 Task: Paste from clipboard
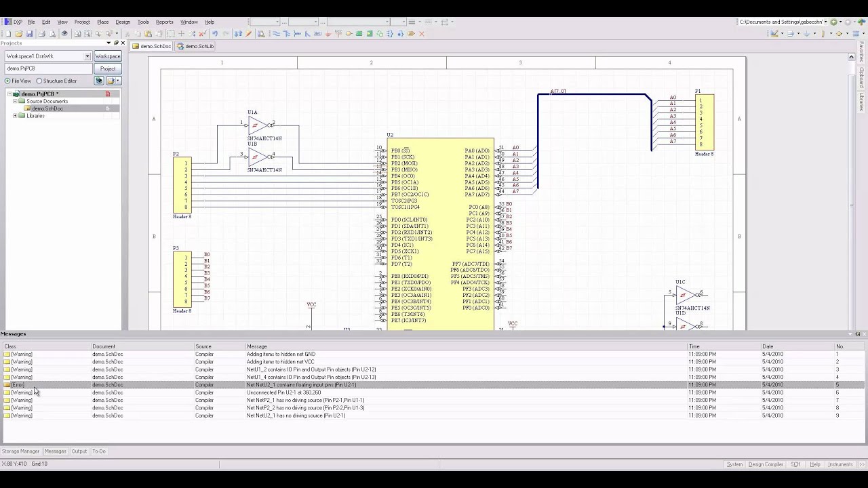[148, 33]
